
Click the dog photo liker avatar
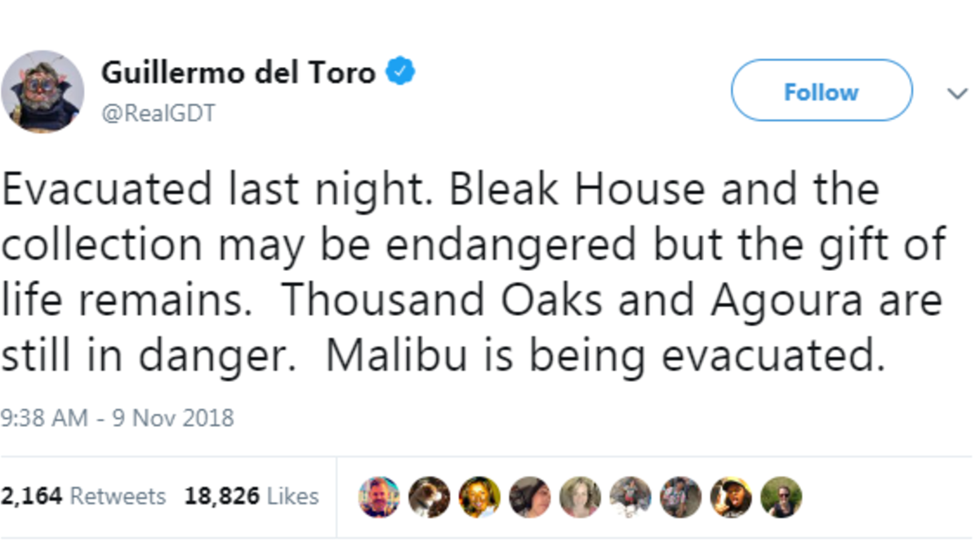click(x=430, y=497)
